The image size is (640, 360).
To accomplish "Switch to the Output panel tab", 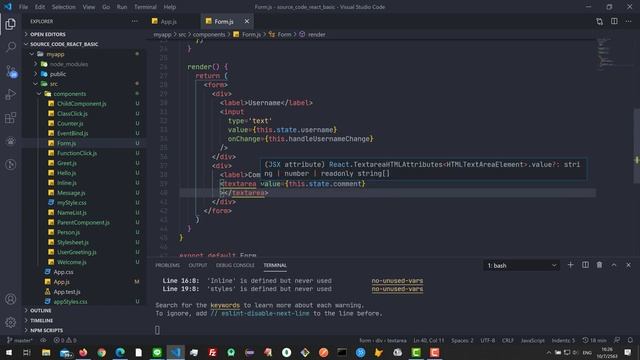I will pyautogui.click(x=198, y=265).
